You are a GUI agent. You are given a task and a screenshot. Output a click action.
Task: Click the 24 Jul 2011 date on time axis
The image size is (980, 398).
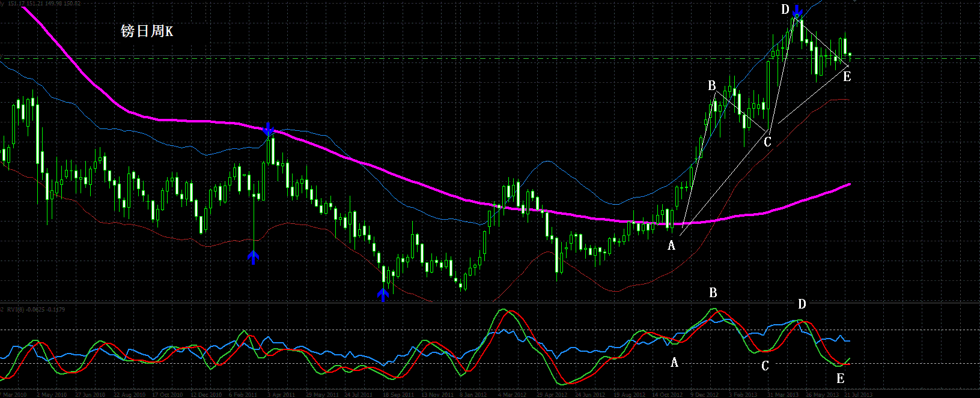coord(358,394)
